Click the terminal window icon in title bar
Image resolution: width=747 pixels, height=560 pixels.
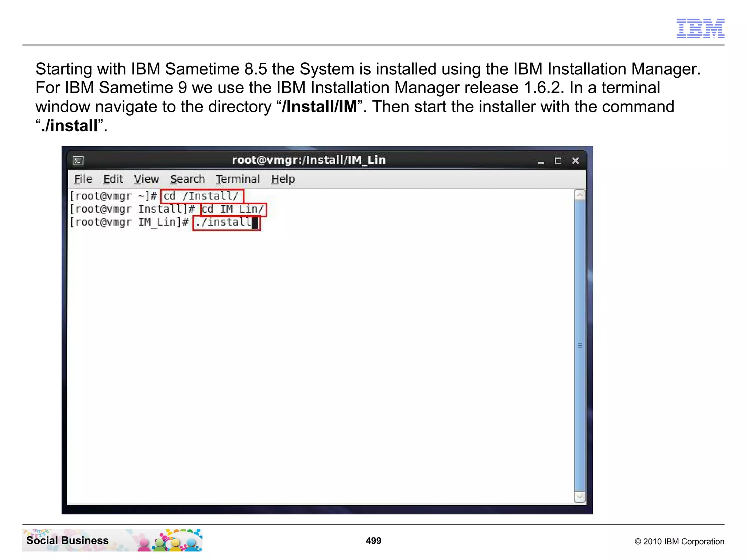click(78, 160)
